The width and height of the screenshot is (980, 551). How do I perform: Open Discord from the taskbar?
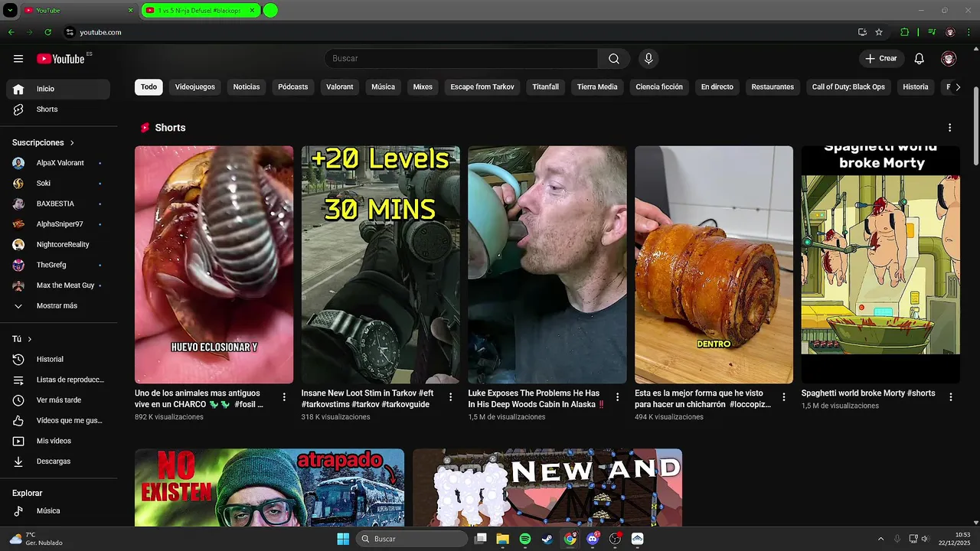click(x=593, y=539)
